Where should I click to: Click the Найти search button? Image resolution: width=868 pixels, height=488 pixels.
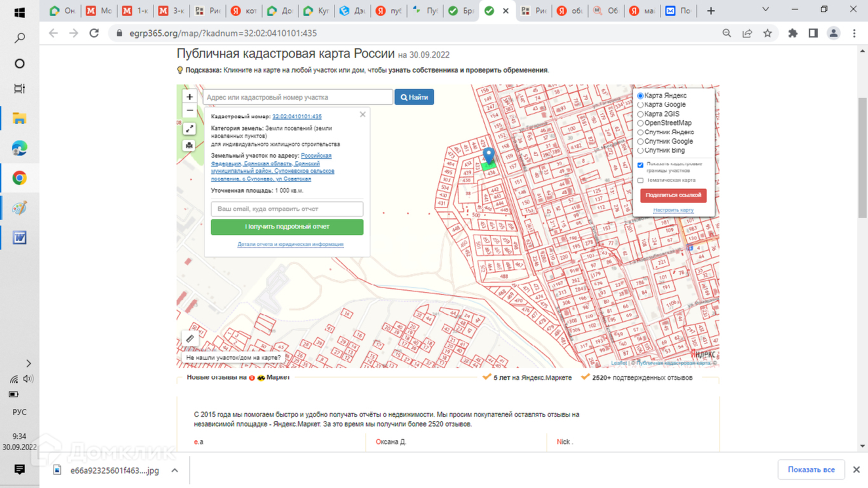414,97
